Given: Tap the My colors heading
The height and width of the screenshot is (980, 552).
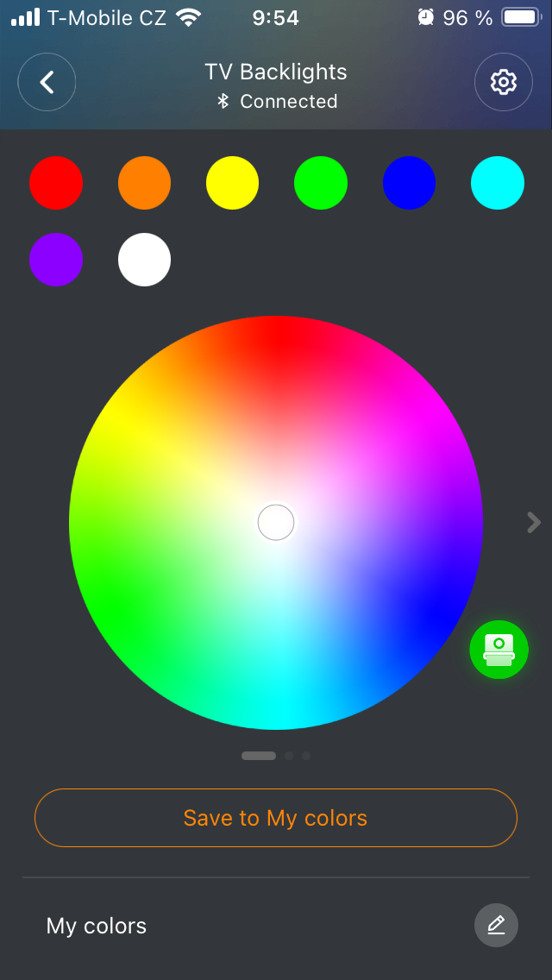Looking at the screenshot, I should [x=97, y=926].
